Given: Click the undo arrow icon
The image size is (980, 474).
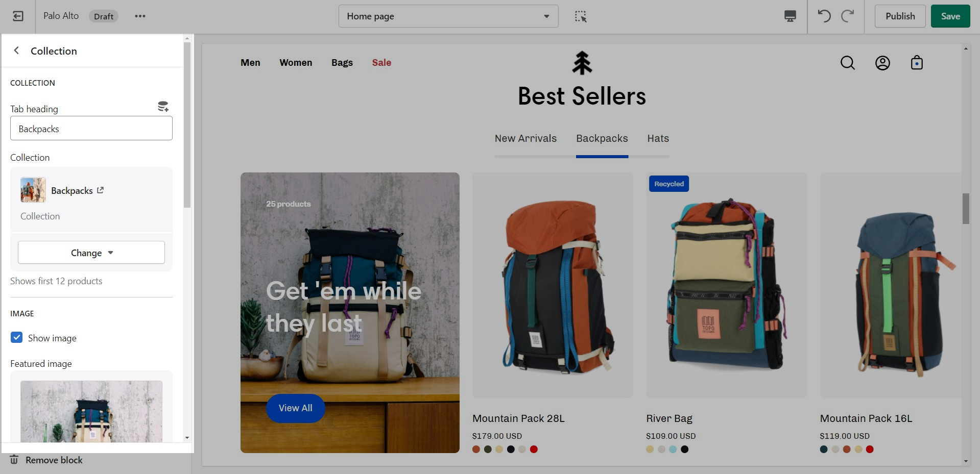Looking at the screenshot, I should 824,16.
